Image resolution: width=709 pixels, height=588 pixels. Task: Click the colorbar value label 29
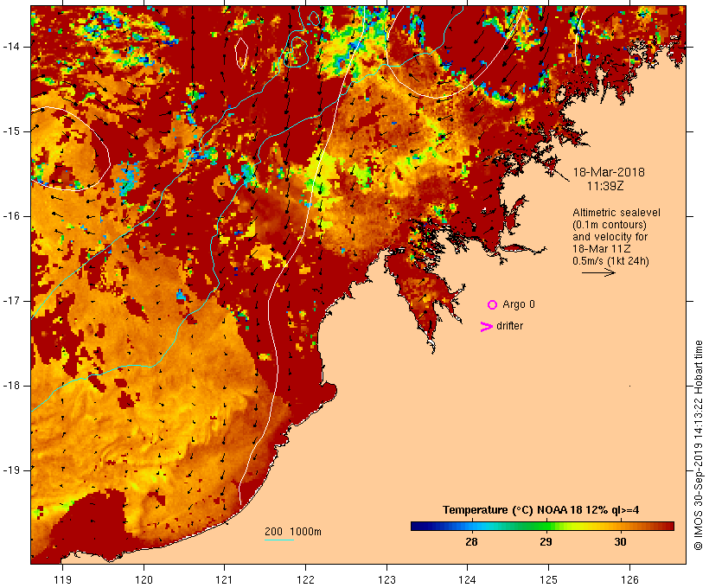pyautogui.click(x=546, y=542)
